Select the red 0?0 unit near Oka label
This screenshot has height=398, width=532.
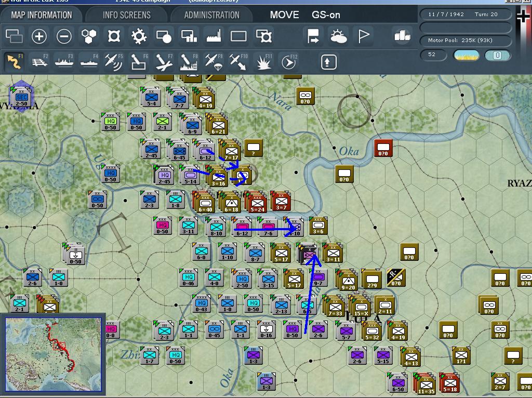point(383,148)
